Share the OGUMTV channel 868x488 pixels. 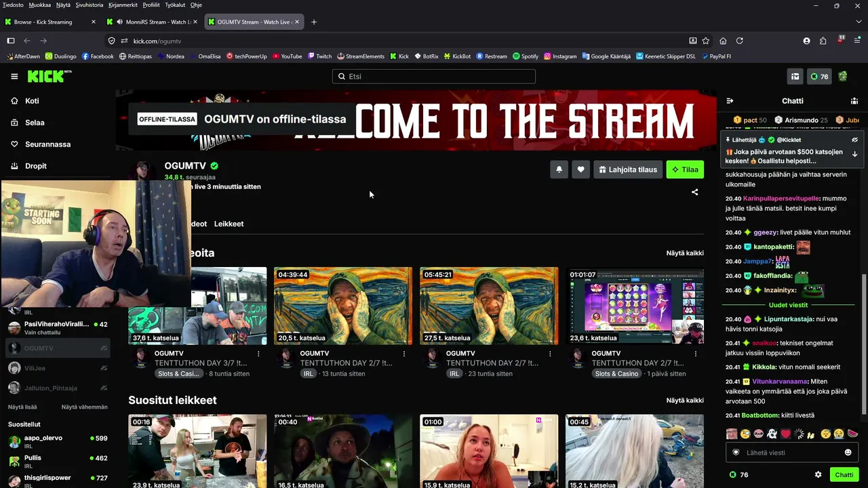(694, 192)
